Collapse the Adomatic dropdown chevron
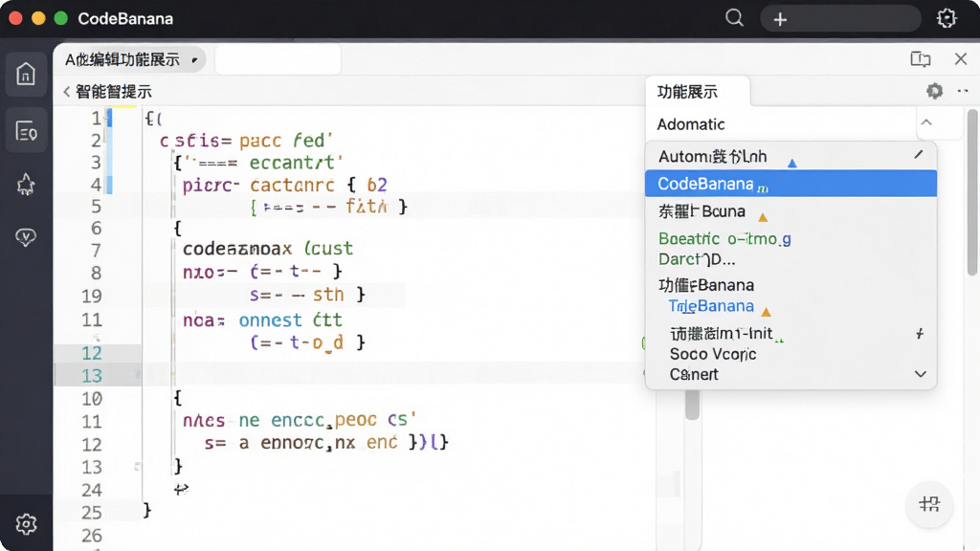This screenshot has width=980, height=551. (x=926, y=122)
